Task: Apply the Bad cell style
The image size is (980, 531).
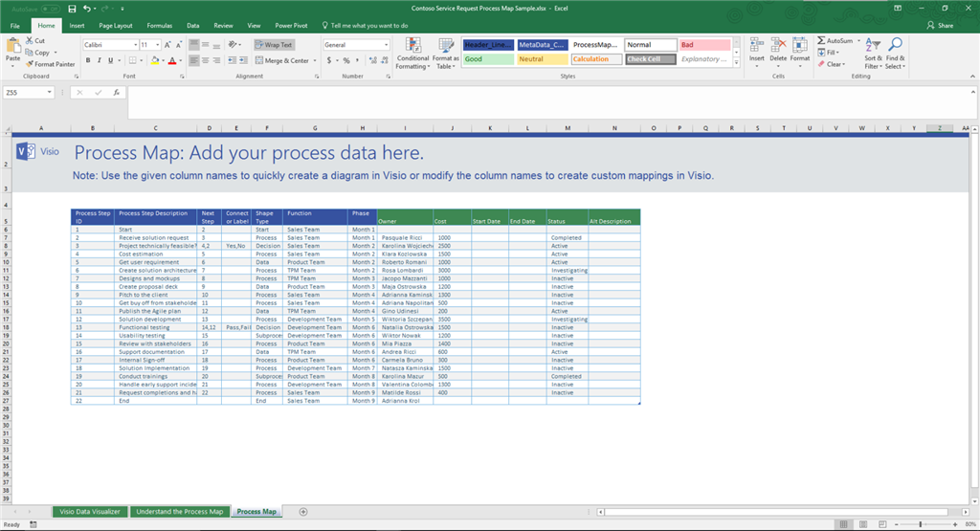Action: (705, 45)
